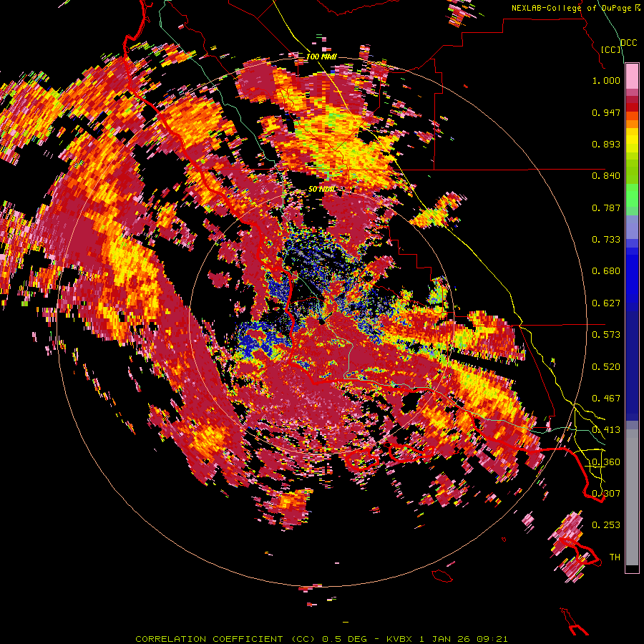The width and height of the screenshot is (644, 644).
Task: Click the 1.000 scale value
Action: click(x=606, y=80)
